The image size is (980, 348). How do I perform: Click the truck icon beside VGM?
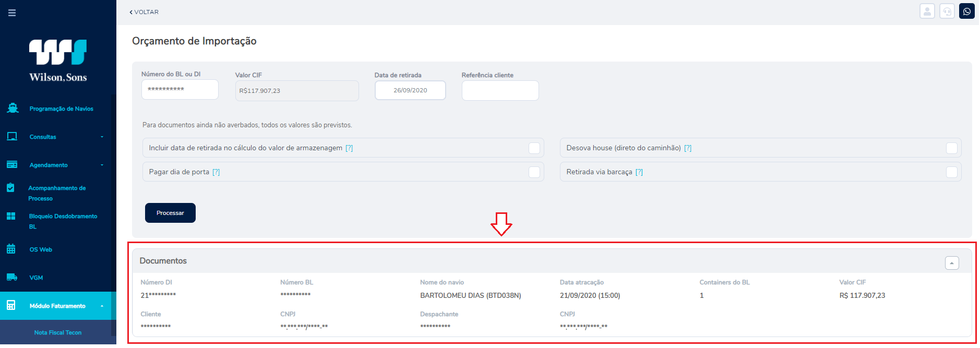pyautogui.click(x=11, y=277)
